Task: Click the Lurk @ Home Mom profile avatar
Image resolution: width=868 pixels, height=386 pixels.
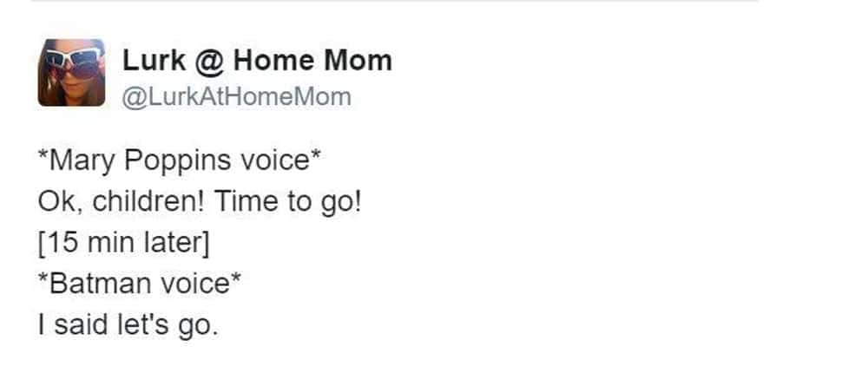Action: point(71,73)
